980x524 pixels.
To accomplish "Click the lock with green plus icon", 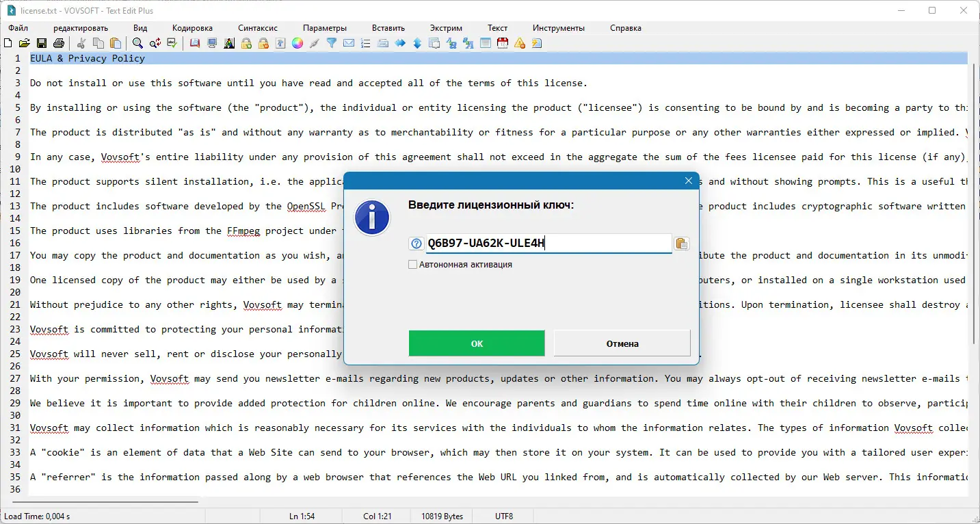I will click(246, 43).
